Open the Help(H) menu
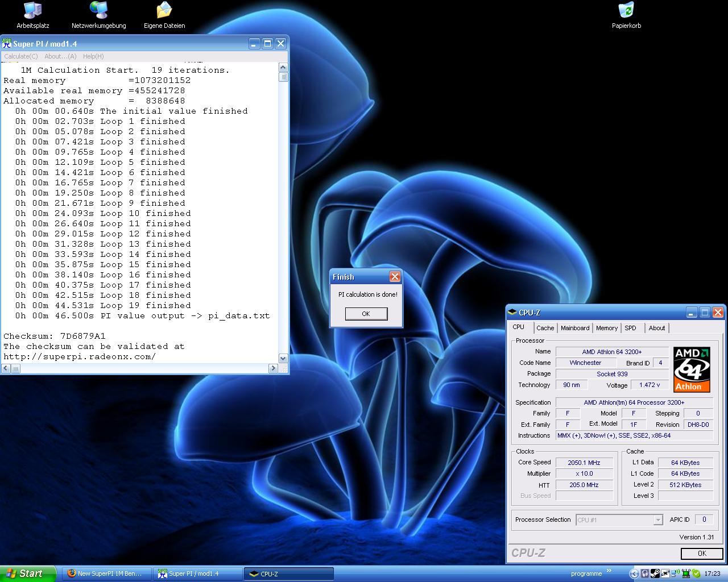728x582 pixels. 93,56
